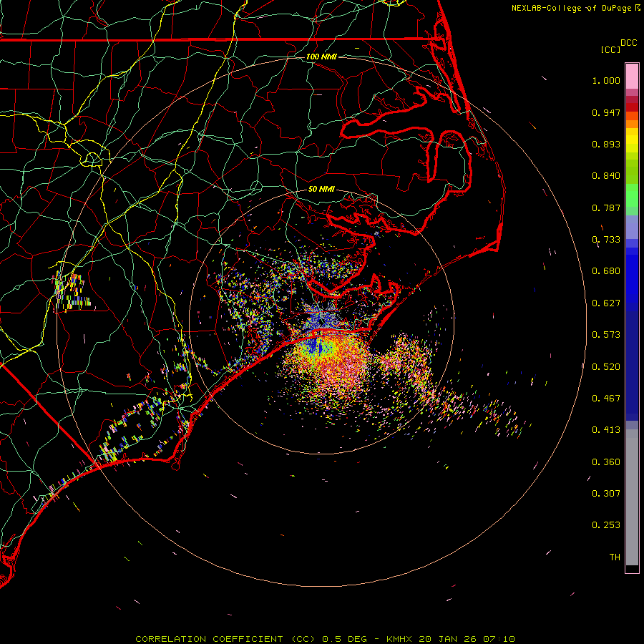Click the DCC label above the color scale
The width and height of the screenshot is (644, 644).
point(628,42)
